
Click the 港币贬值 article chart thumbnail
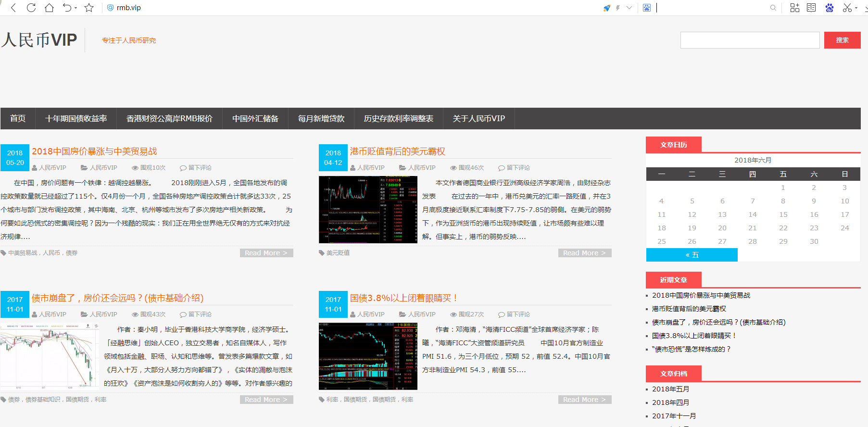click(x=368, y=210)
